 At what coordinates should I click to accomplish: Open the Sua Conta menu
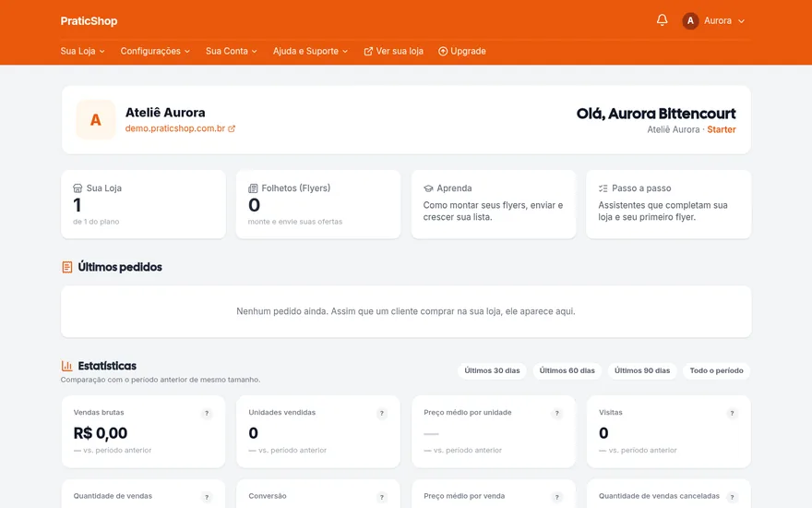pyautogui.click(x=231, y=51)
